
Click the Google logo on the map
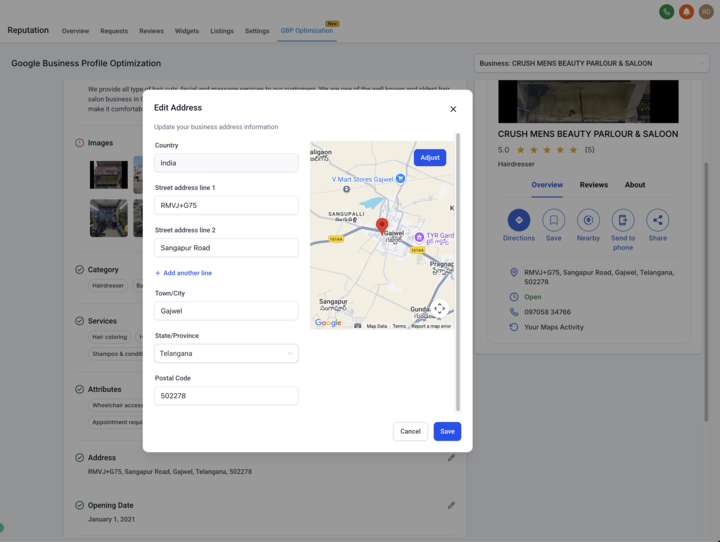tap(328, 323)
